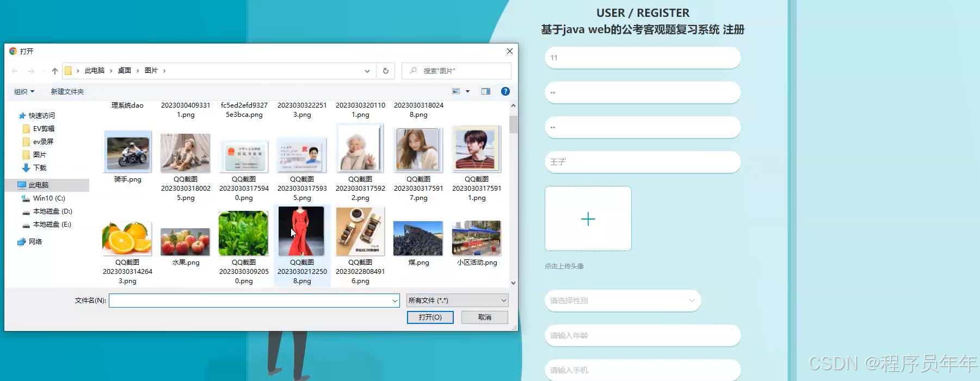Close the 打开 file dialog

coord(510,51)
